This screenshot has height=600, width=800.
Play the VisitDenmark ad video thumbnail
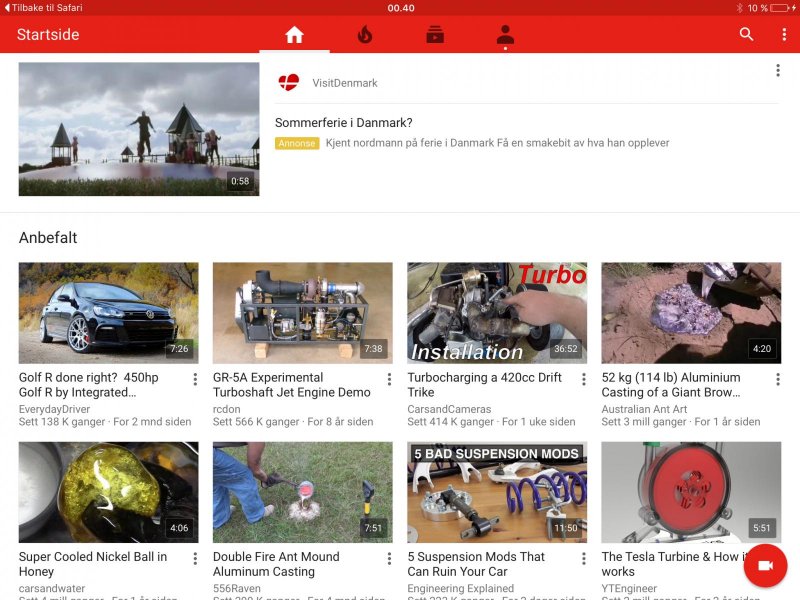coord(139,129)
